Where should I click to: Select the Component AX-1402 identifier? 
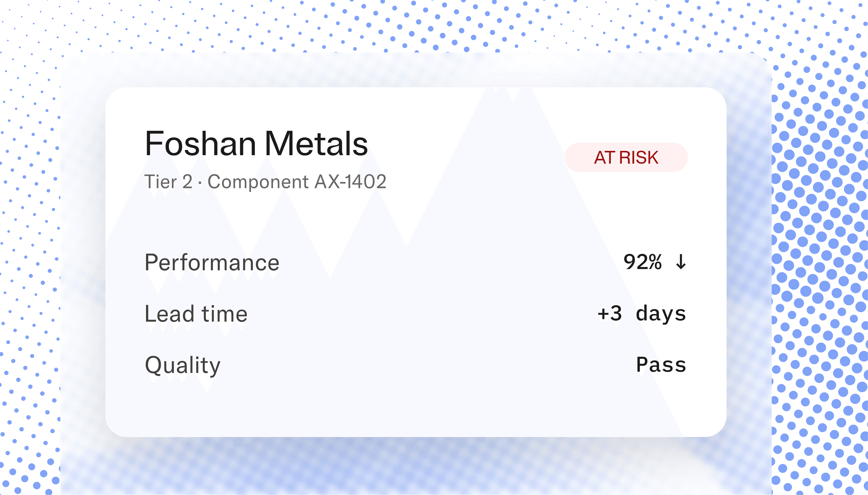(x=297, y=181)
